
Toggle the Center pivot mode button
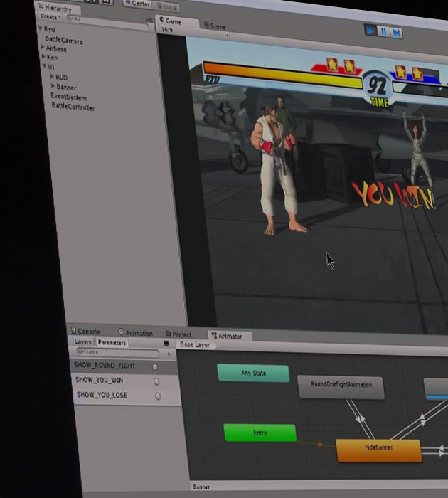click(137, 4)
